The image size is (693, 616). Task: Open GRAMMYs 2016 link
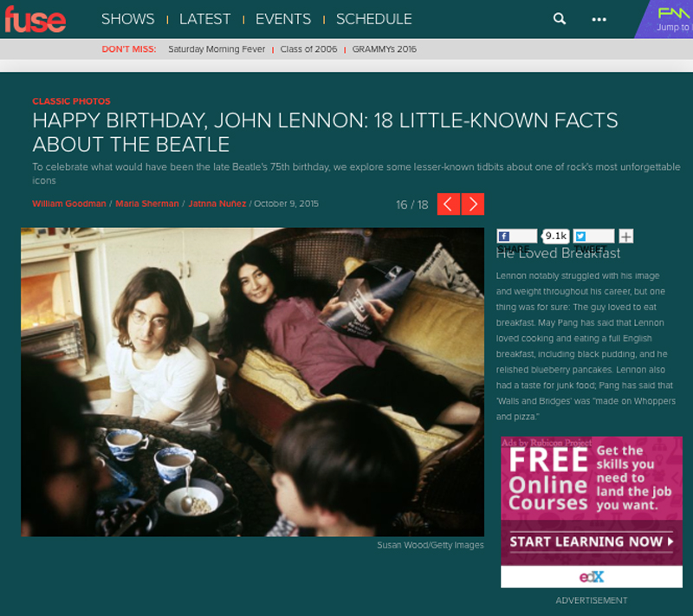384,49
